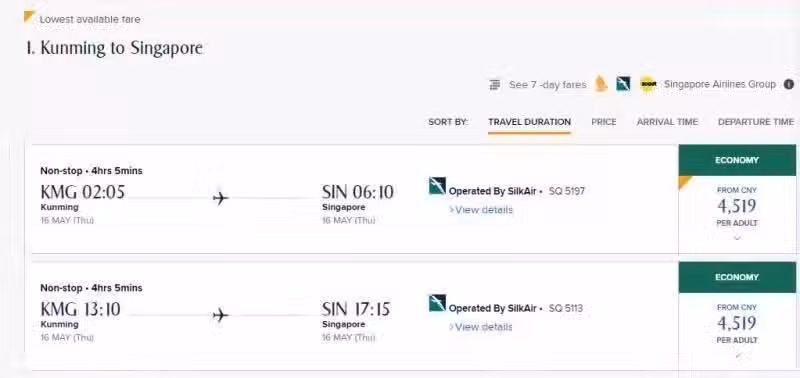This screenshot has width=800, height=378.
Task: Click the yellow Scoot logo icon
Action: (648, 84)
